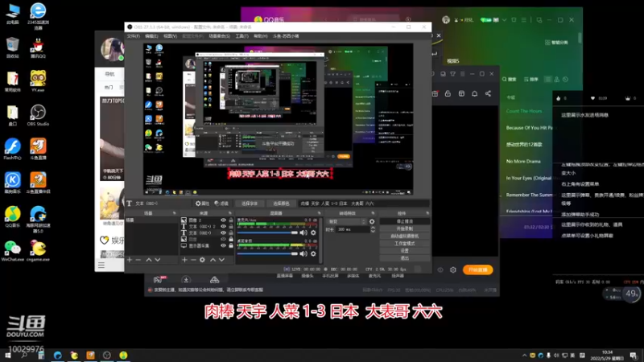Click 开始录制 button in OBS Controls

[x=405, y=228]
